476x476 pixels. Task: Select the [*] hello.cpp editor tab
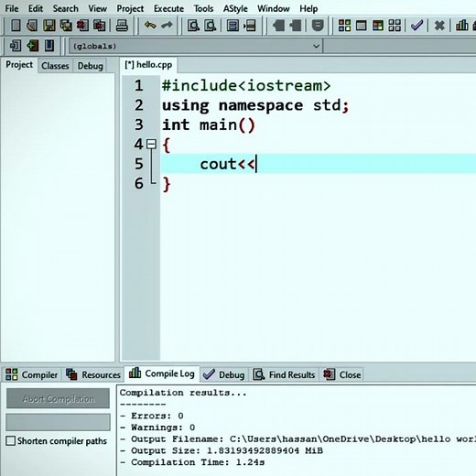[148, 65]
